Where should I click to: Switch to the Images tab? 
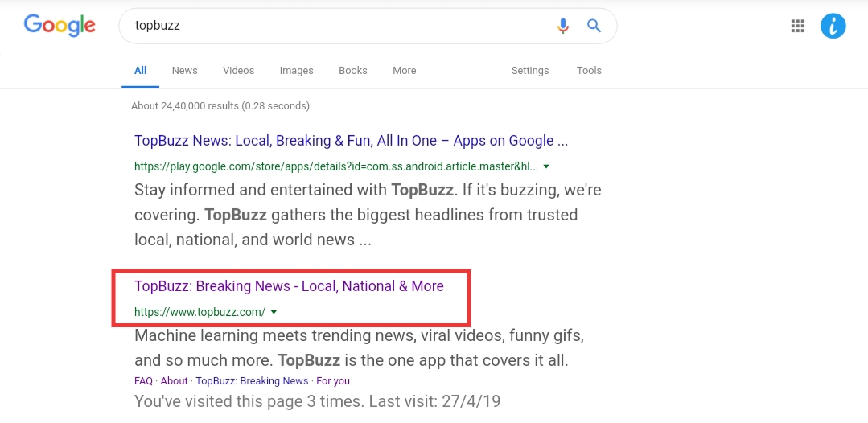pyautogui.click(x=296, y=70)
